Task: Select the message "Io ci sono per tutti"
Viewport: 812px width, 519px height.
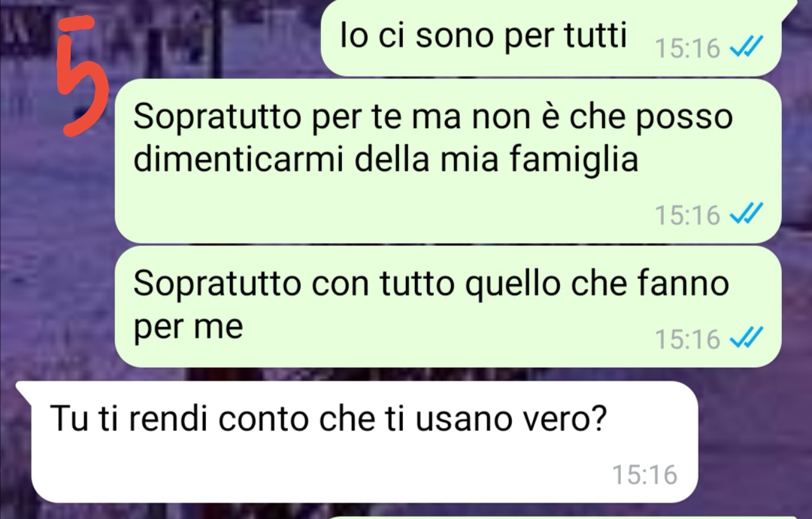Action: pos(550,38)
